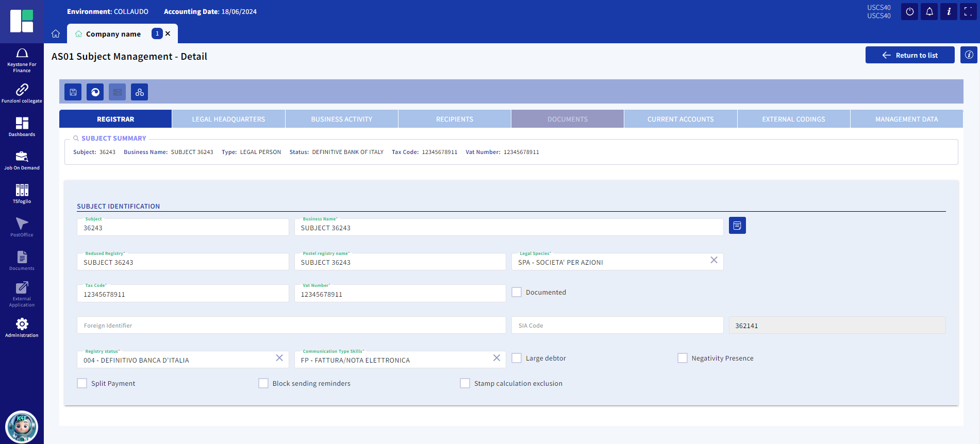
Task: Open the Legal Species dropdown
Action: pos(608,262)
